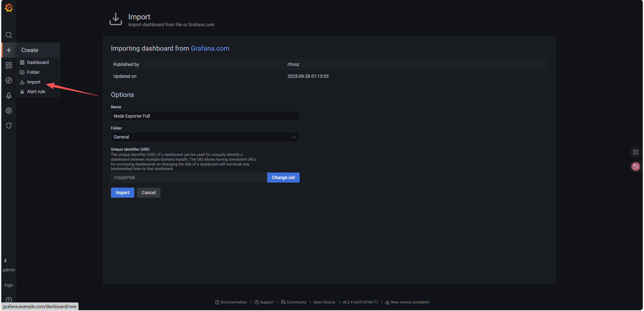Select Dashboard from the Create menu
644x311 pixels.
(38, 62)
